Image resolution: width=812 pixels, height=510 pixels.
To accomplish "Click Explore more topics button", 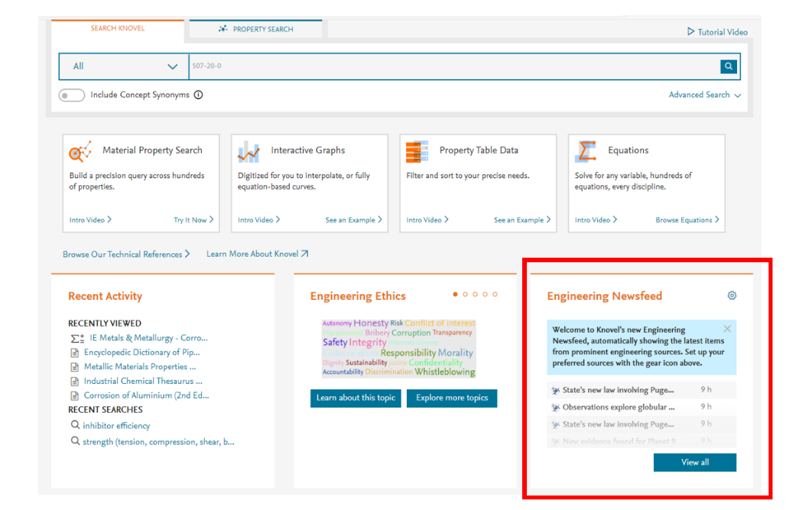I will pos(452,398).
